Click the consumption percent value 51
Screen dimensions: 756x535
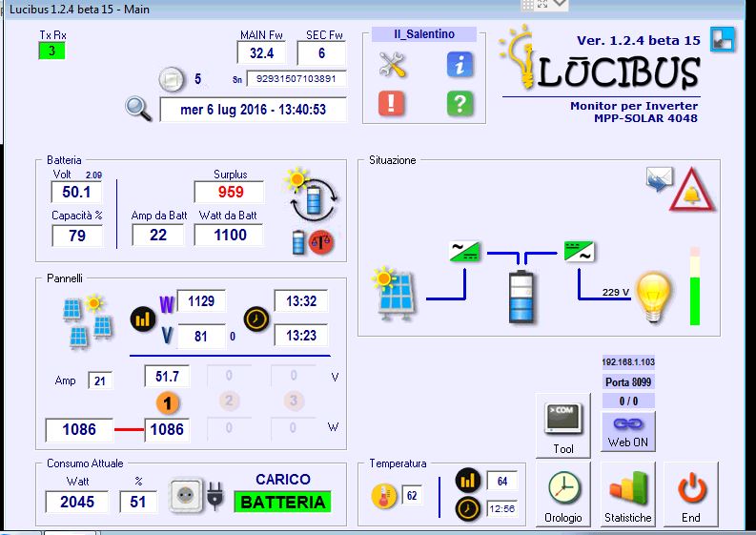[x=138, y=503]
